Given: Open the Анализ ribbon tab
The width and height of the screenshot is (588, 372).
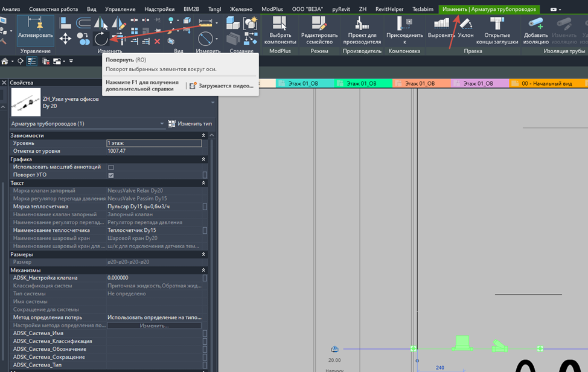Looking at the screenshot, I should point(11,9).
